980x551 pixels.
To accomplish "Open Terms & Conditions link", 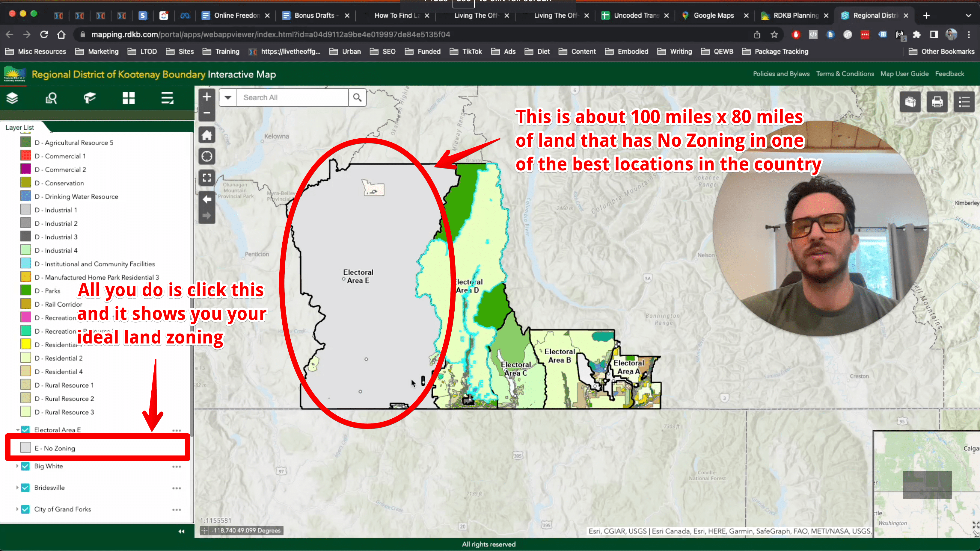I will click(x=845, y=74).
